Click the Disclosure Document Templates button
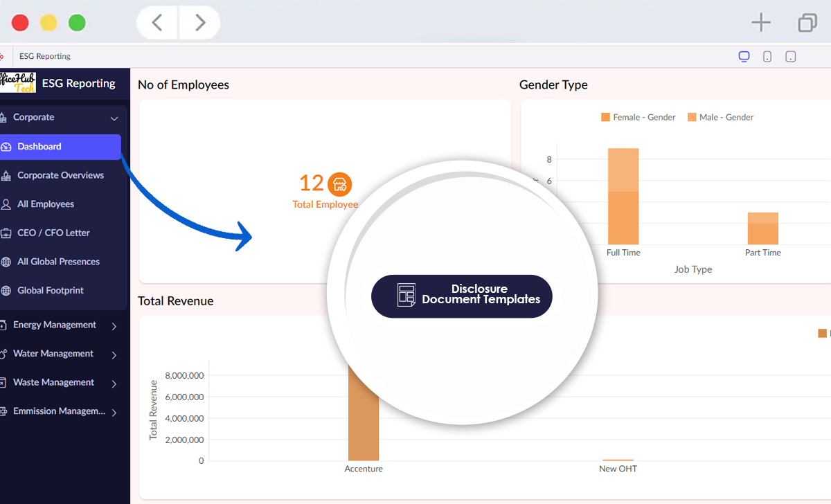 (461, 296)
